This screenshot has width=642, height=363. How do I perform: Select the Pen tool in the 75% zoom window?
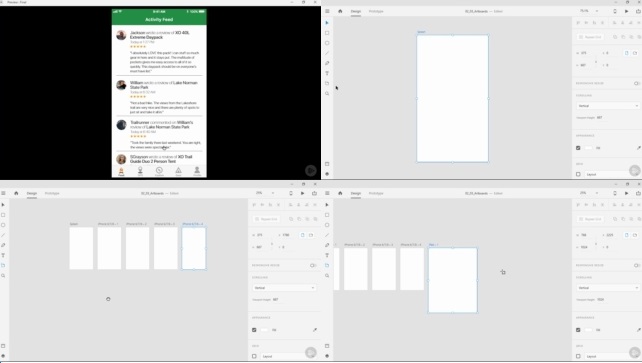tap(327, 63)
